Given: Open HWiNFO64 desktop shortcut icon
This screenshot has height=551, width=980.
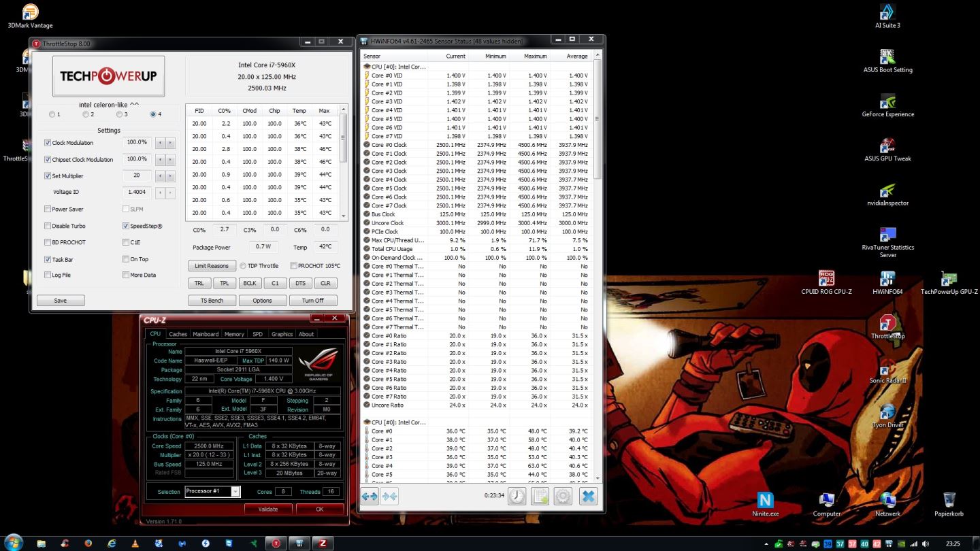Looking at the screenshot, I should click(x=887, y=283).
